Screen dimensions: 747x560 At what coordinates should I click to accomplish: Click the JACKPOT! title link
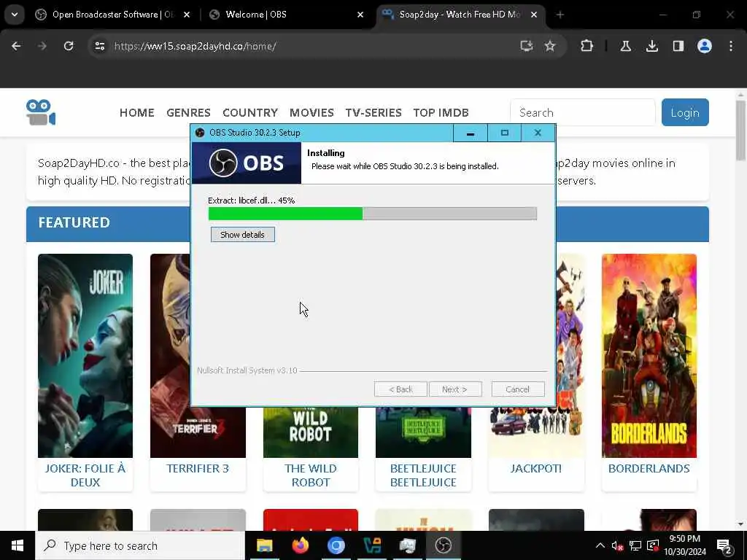[x=536, y=468]
